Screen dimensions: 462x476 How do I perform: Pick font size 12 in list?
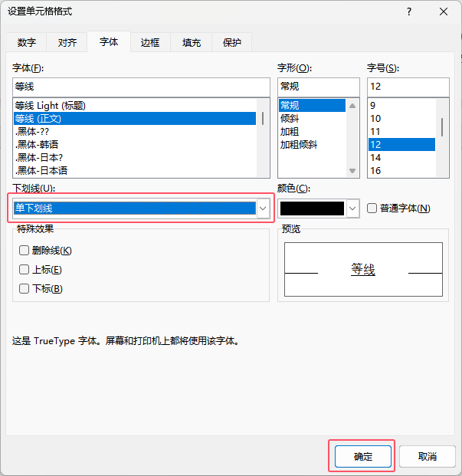tap(401, 145)
